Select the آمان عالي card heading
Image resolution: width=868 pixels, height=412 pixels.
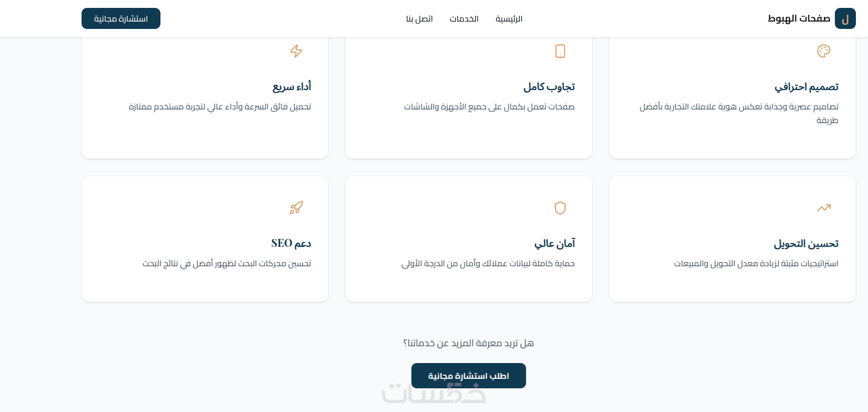coord(555,244)
